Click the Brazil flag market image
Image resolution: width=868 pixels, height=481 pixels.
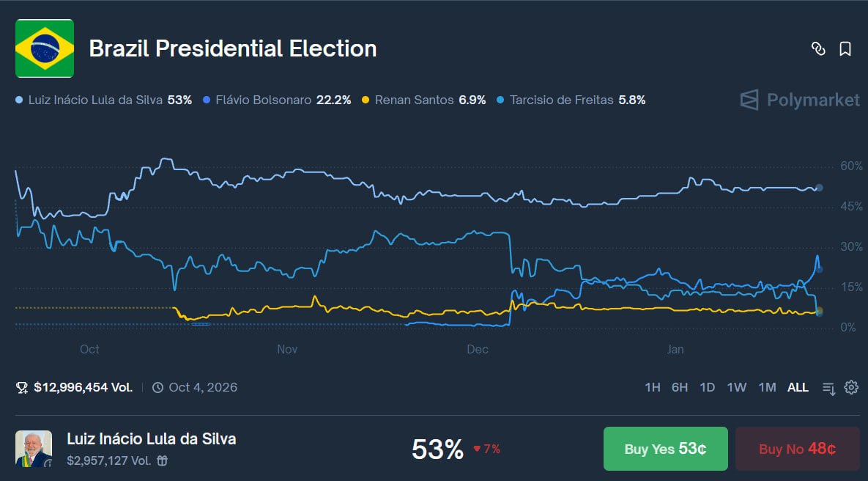(x=45, y=48)
